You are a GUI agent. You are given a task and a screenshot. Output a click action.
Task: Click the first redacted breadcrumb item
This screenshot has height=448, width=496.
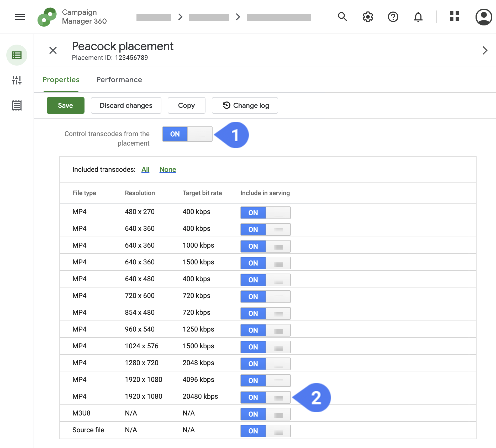[154, 17]
